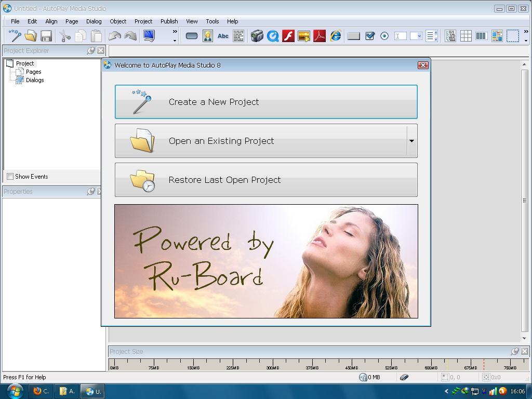Screen dimensions: 532x399
Task: Click Restore Last Open Project button
Action: (x=266, y=180)
